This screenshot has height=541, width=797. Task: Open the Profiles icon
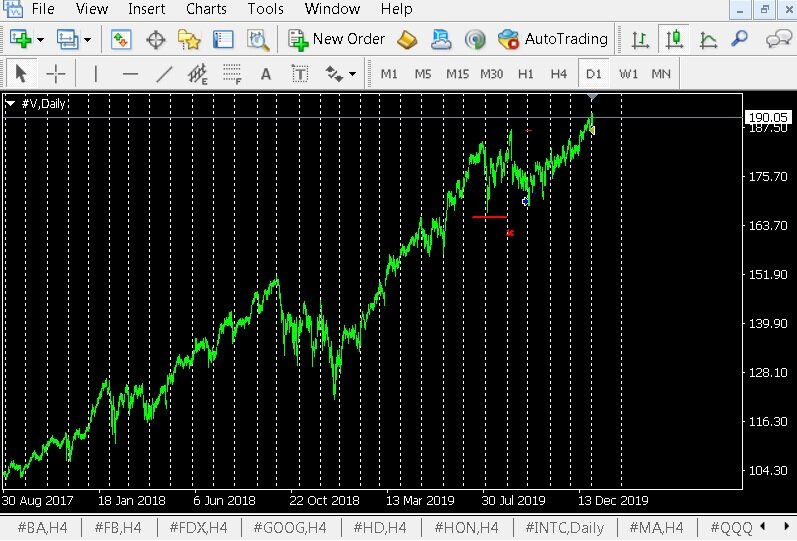[68, 39]
